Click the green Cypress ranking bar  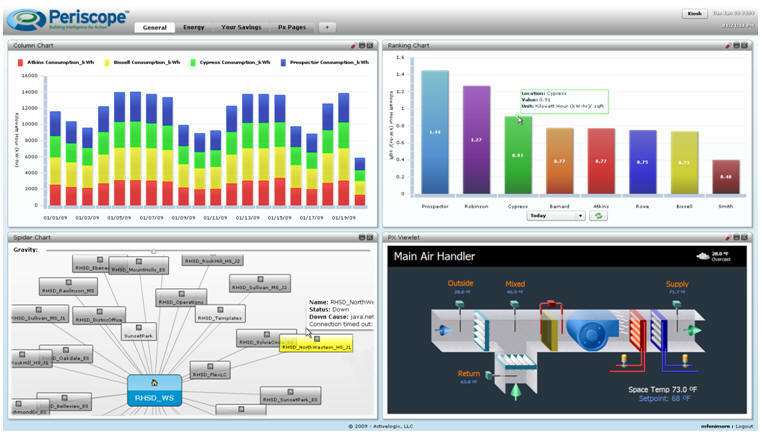(x=518, y=156)
